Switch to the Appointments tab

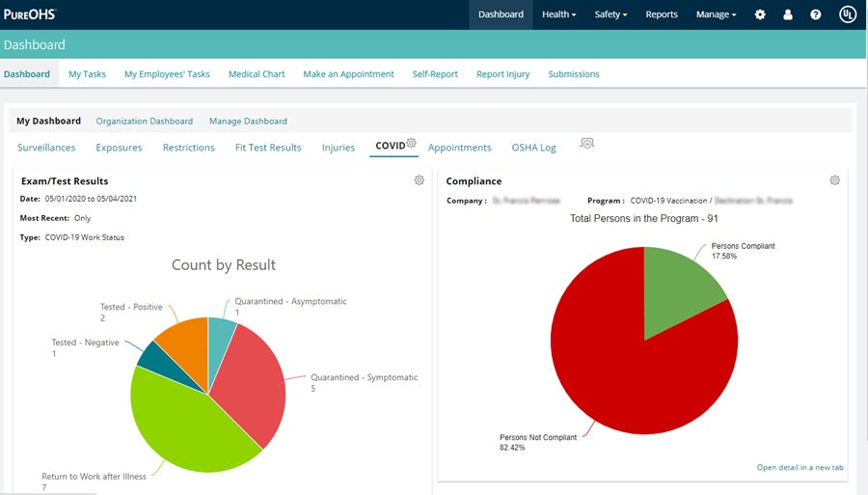click(x=459, y=148)
